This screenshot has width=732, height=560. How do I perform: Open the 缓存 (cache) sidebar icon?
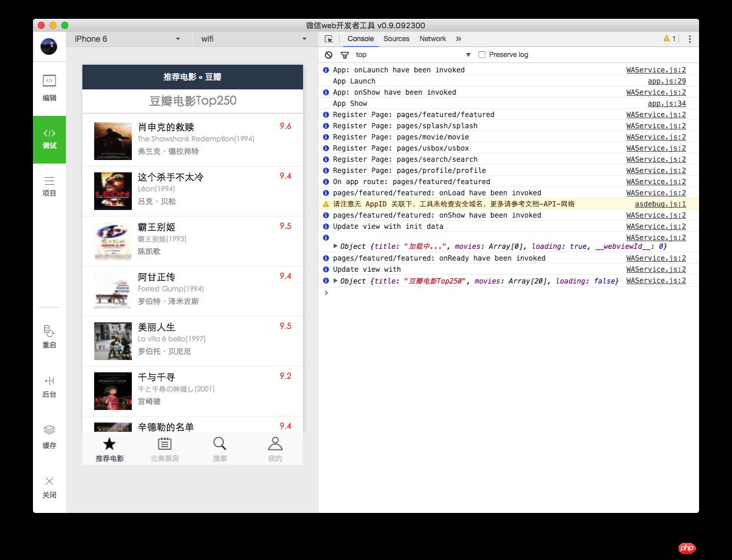tap(49, 437)
